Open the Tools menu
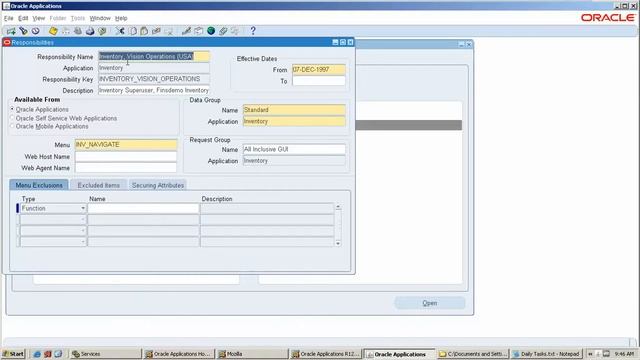The height and width of the screenshot is (360, 640). 78,18
